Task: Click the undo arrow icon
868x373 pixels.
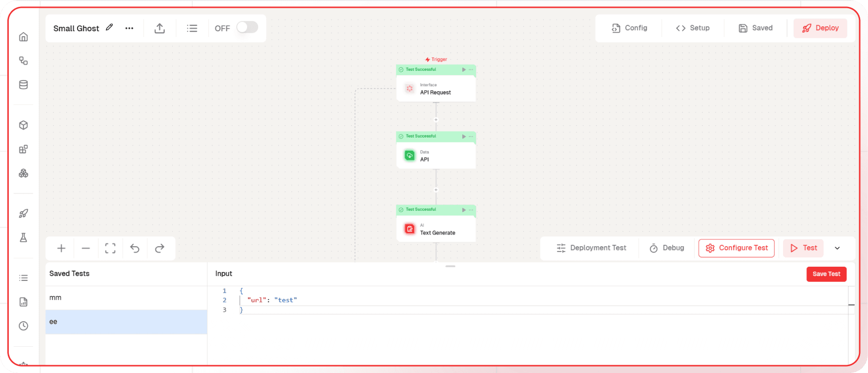Action: [x=135, y=249]
